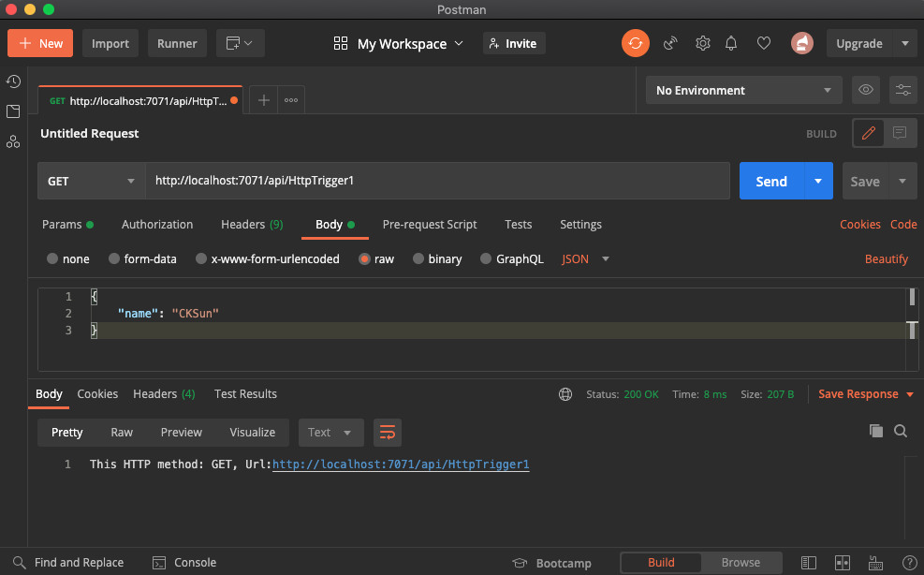Open the manage environments sliders icon
The height and width of the screenshot is (575, 924).
902,90
